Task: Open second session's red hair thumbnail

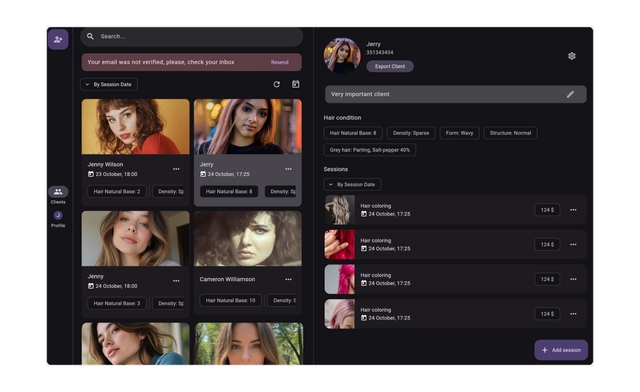Action: [340, 245]
